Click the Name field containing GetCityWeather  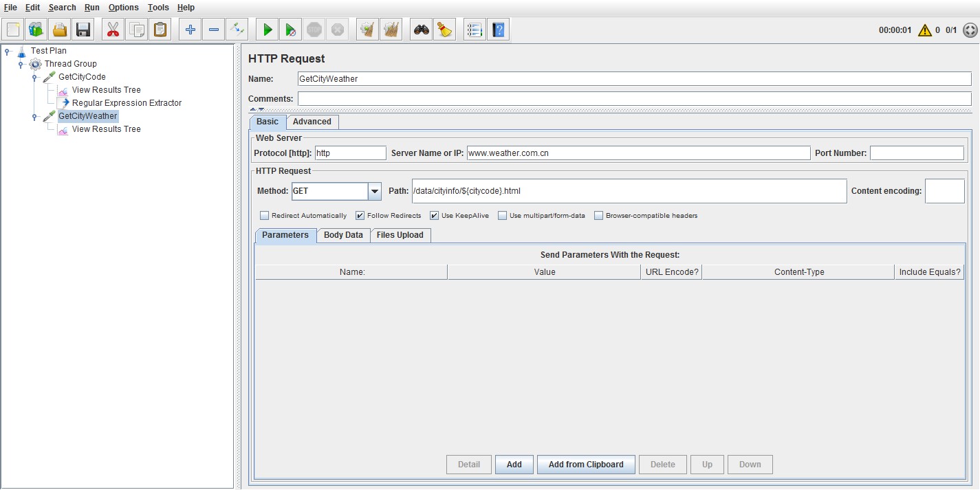(634, 79)
